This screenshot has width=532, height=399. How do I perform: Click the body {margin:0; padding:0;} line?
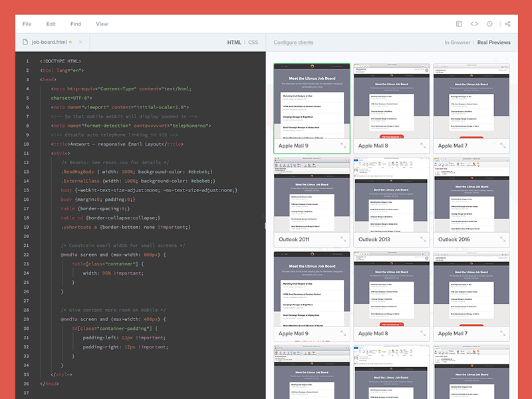click(x=98, y=199)
